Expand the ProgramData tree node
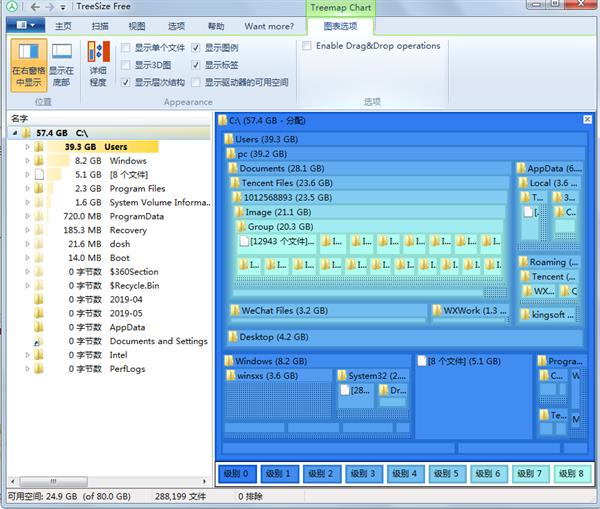 [x=27, y=216]
